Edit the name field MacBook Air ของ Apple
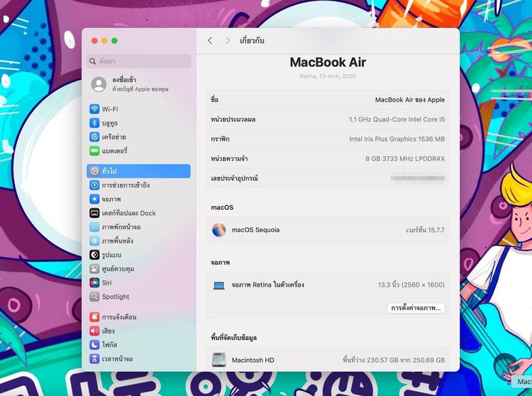The width and height of the screenshot is (532, 396). (x=410, y=100)
